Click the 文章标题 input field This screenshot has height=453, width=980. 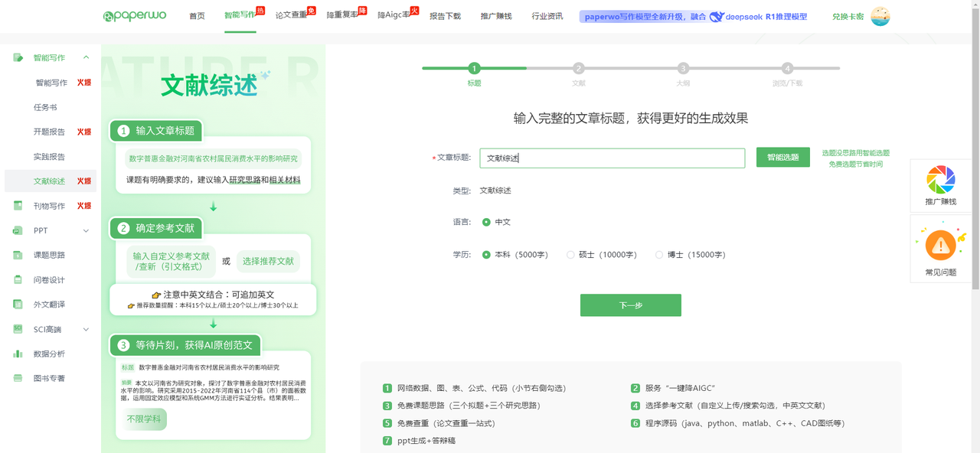point(612,158)
